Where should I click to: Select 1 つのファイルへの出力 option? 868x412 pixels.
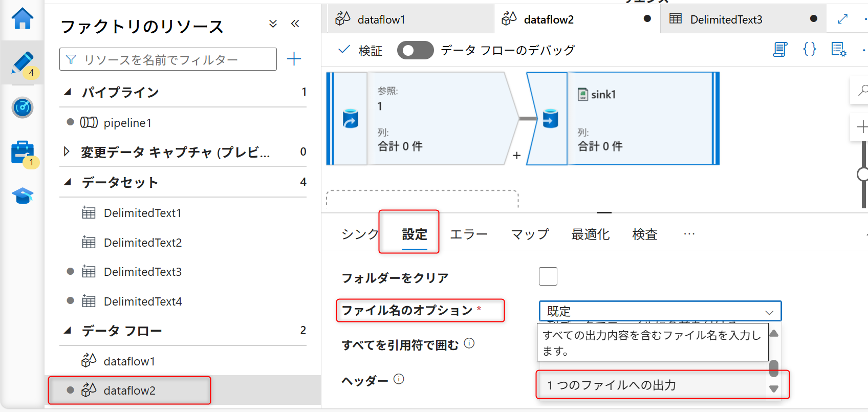tap(653, 385)
